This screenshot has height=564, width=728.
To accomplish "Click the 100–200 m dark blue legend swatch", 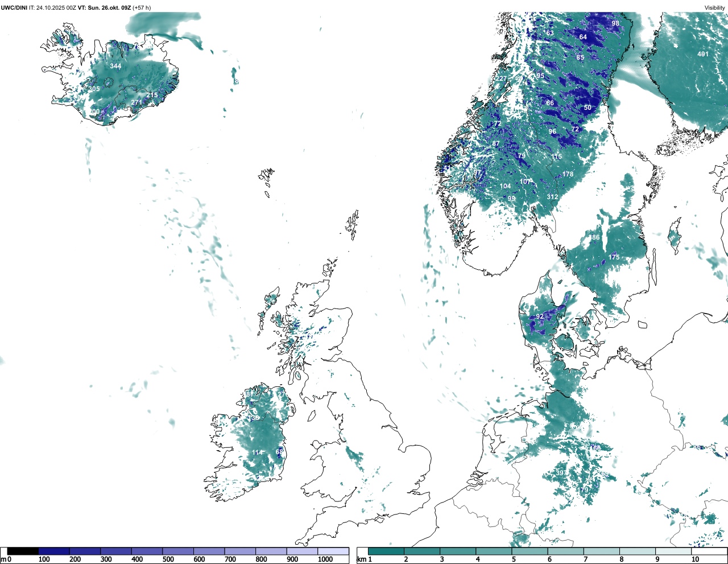I will tap(54, 551).
